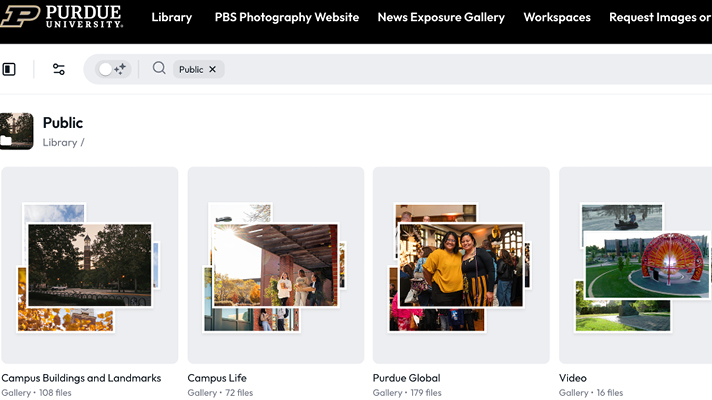Open the Campus Life gallery card

click(276, 265)
